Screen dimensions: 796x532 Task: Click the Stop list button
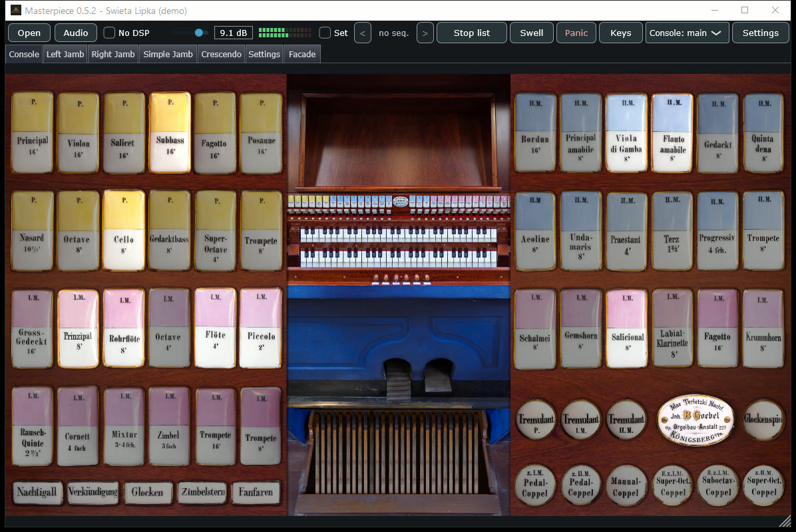coord(472,33)
